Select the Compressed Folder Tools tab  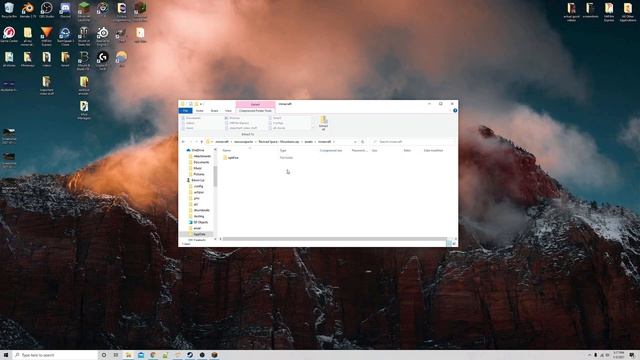pos(255,111)
